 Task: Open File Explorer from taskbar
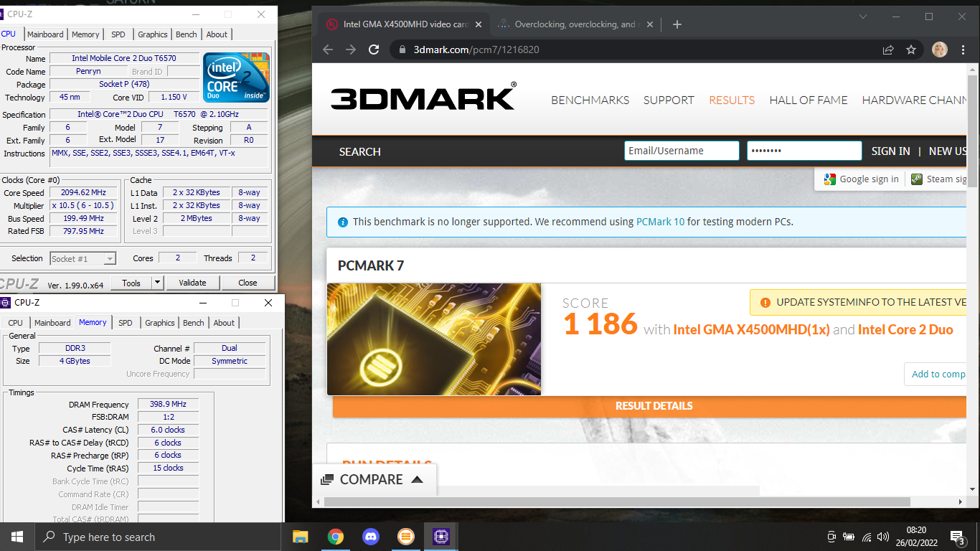300,537
